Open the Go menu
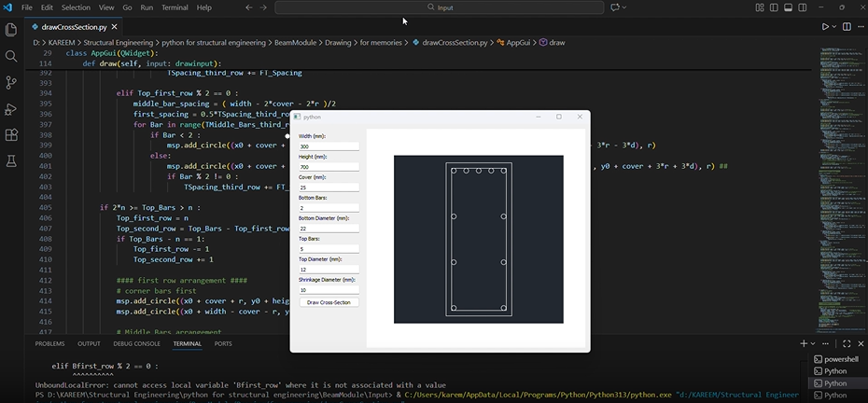Viewport: 868px width, 403px height. (x=127, y=7)
